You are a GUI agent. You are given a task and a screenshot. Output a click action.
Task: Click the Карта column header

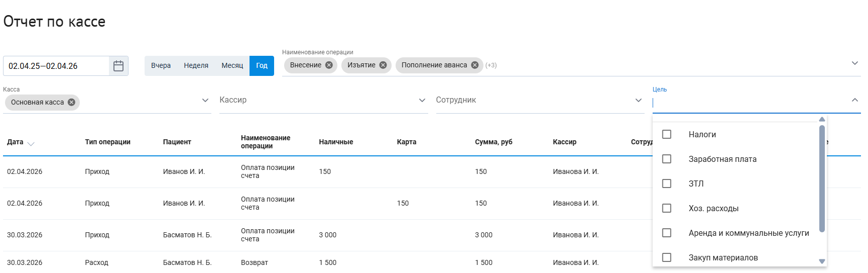tap(407, 142)
